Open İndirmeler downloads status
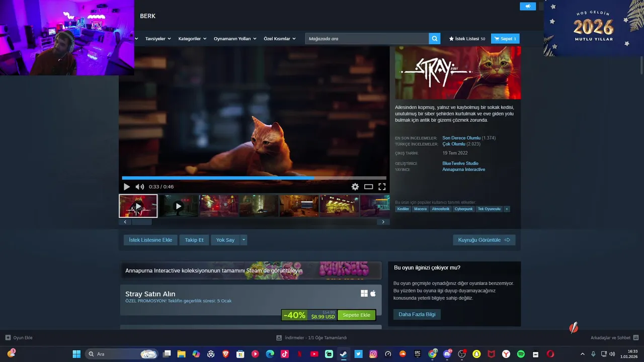The height and width of the screenshot is (362, 644). (311, 338)
